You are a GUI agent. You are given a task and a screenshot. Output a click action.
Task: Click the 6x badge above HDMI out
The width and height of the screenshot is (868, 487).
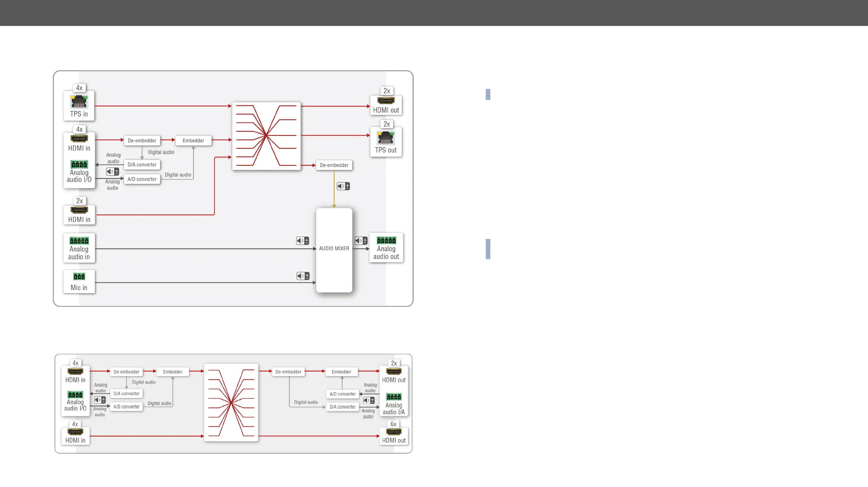coord(393,424)
